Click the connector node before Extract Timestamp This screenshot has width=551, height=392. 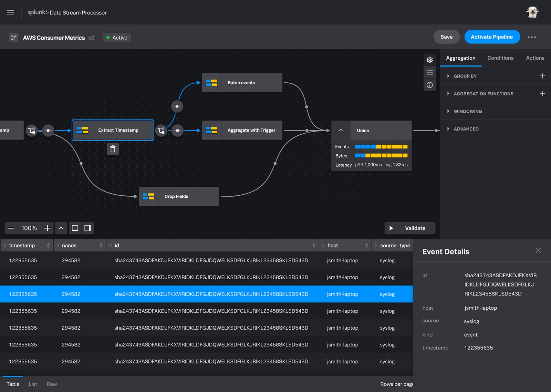pos(48,131)
